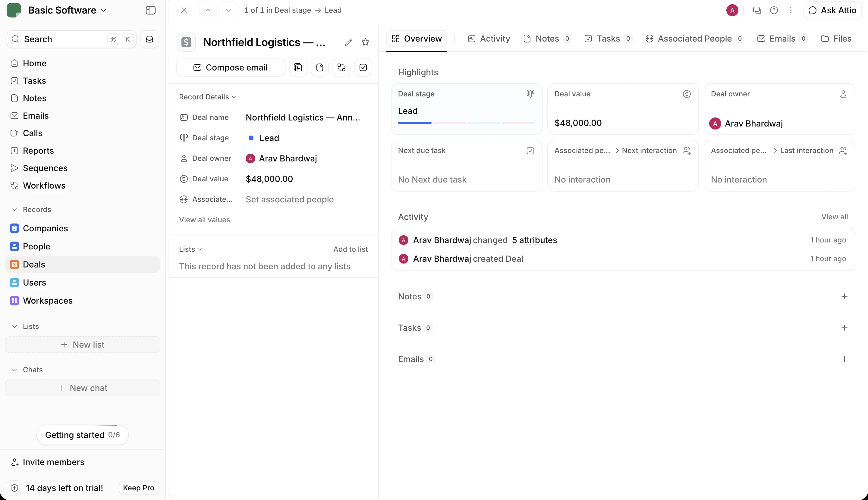868x500 pixels.
Task: Open Emails in the sidebar
Action: click(x=83, y=116)
